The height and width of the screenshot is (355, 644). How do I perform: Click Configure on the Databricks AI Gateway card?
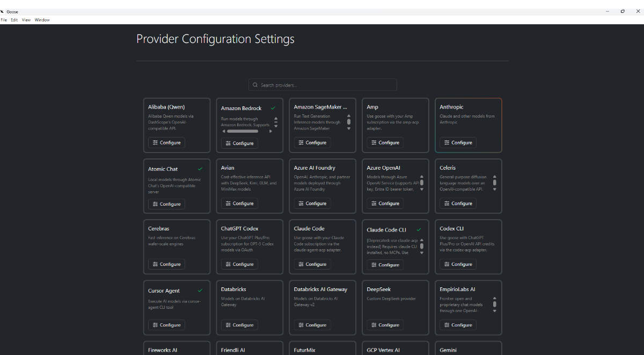(x=312, y=325)
